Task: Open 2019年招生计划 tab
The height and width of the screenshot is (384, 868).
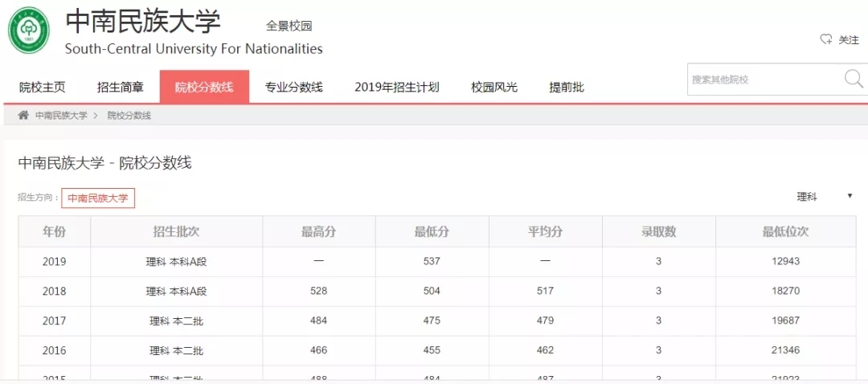Action: [x=396, y=88]
